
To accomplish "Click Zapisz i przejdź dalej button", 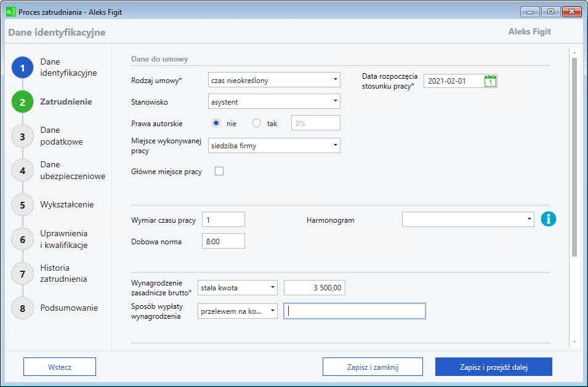I will [493, 367].
